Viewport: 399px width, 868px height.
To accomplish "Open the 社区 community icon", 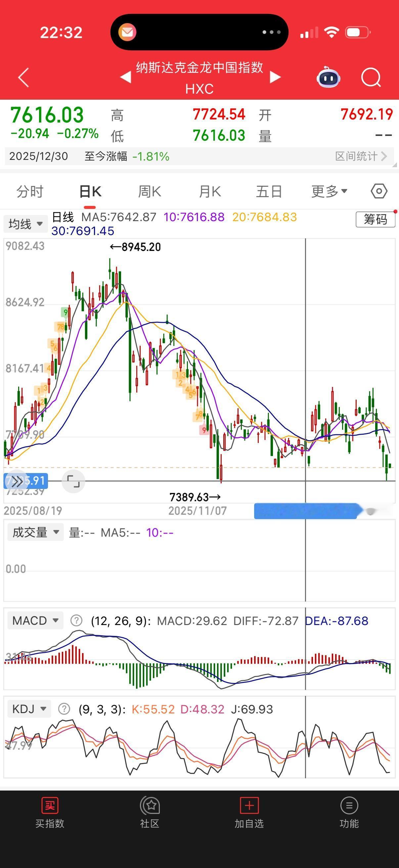I will pos(150,805).
